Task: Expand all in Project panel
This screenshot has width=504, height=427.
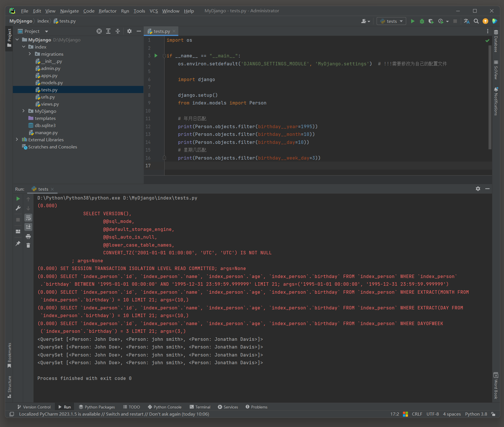Action: 108,31
